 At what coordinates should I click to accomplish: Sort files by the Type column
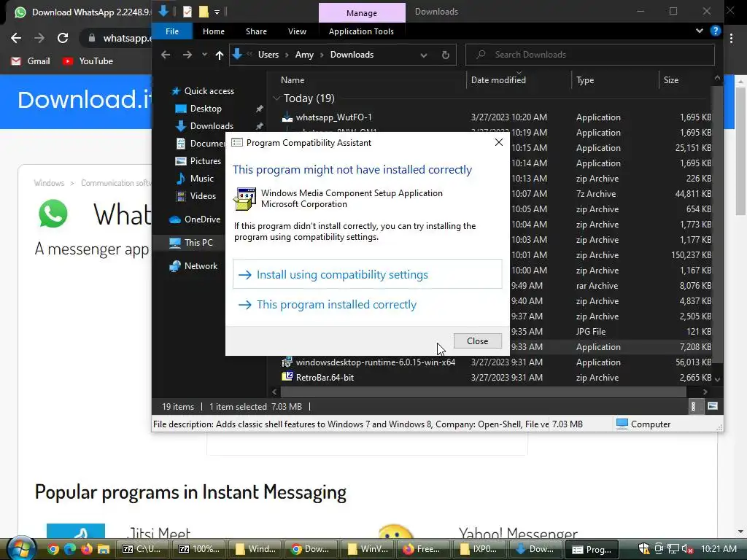[x=585, y=80]
